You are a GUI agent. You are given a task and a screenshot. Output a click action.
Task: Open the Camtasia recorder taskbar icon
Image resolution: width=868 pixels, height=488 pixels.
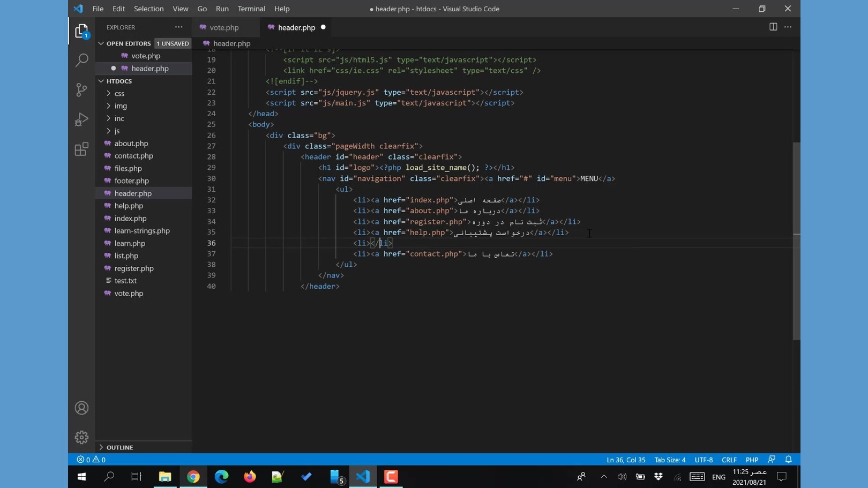click(391, 477)
